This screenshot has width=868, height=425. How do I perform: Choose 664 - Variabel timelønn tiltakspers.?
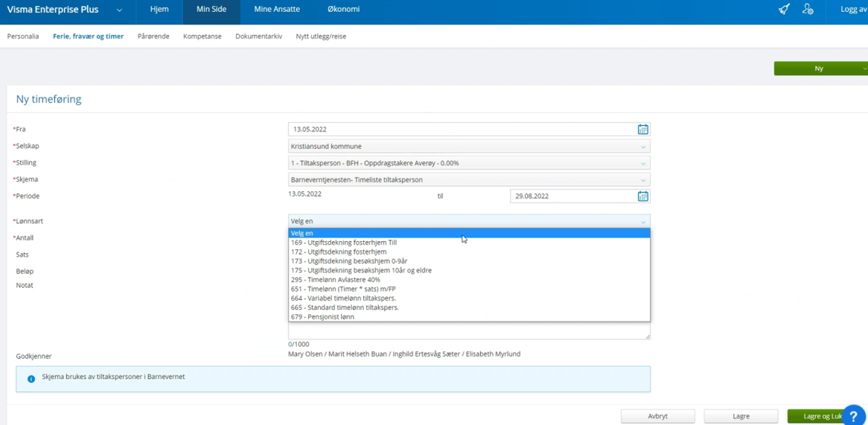pyautogui.click(x=469, y=298)
